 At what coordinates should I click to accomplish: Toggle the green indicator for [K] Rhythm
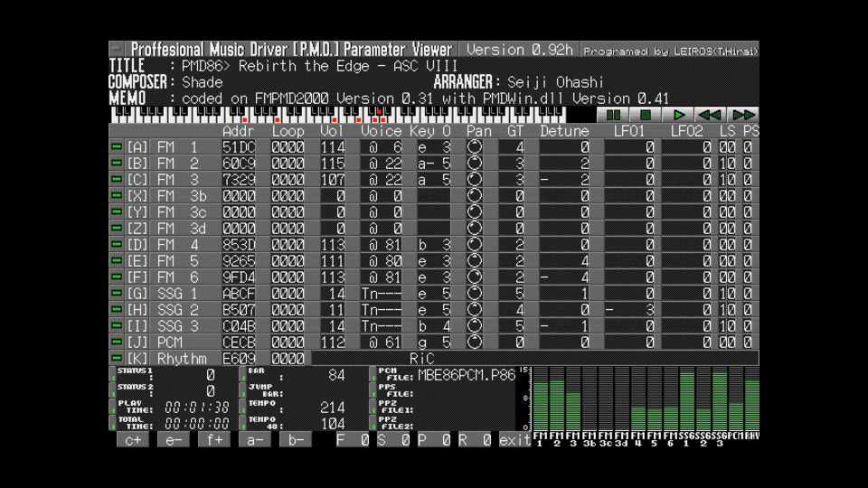click(x=117, y=358)
